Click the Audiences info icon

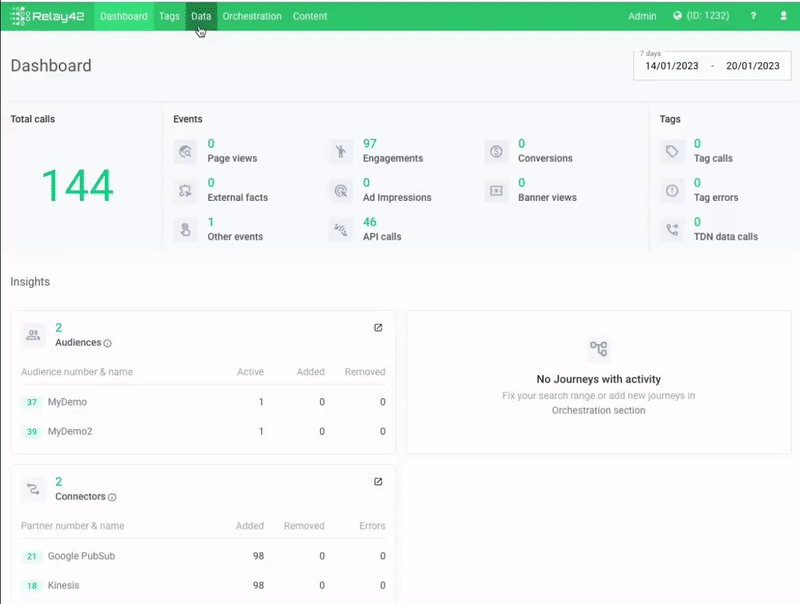pyautogui.click(x=108, y=343)
